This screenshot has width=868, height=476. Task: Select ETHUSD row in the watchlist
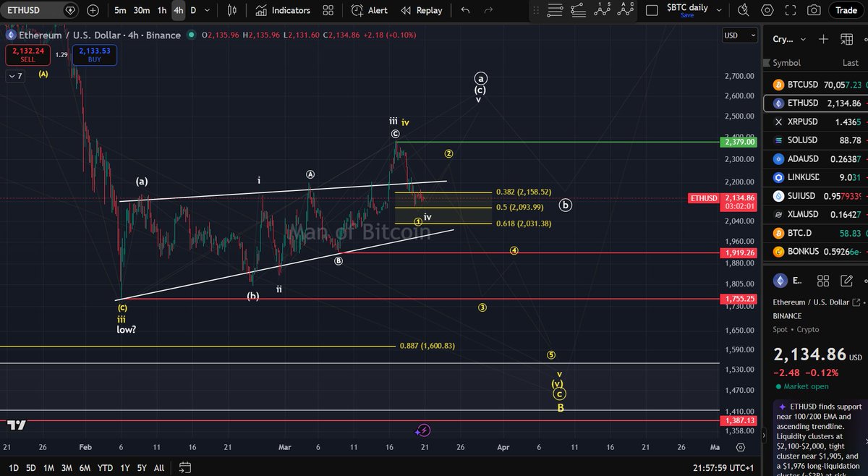click(815, 103)
